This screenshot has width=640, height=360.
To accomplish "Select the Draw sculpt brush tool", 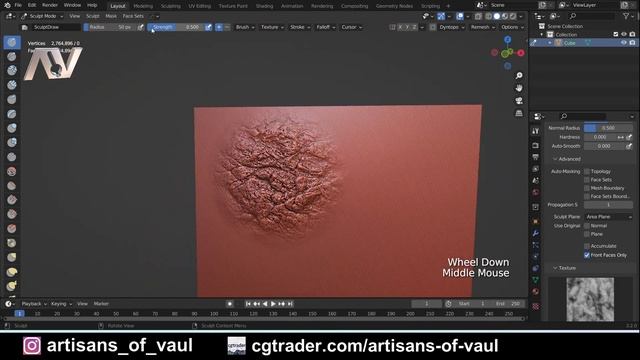I will (12, 42).
